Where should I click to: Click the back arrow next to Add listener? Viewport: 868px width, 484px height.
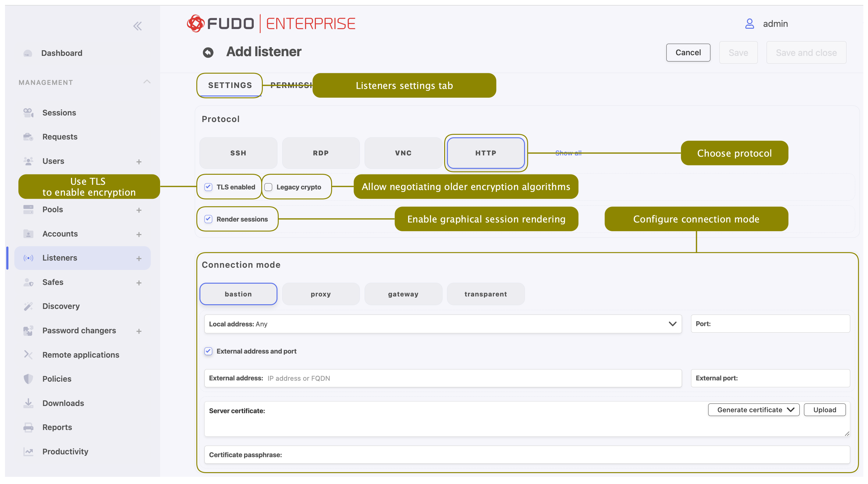(208, 52)
